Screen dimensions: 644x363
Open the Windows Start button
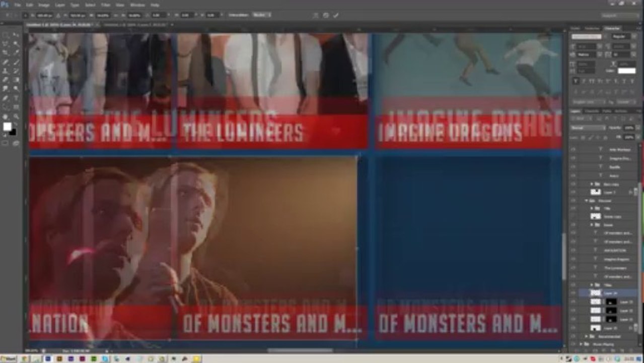click(9, 358)
